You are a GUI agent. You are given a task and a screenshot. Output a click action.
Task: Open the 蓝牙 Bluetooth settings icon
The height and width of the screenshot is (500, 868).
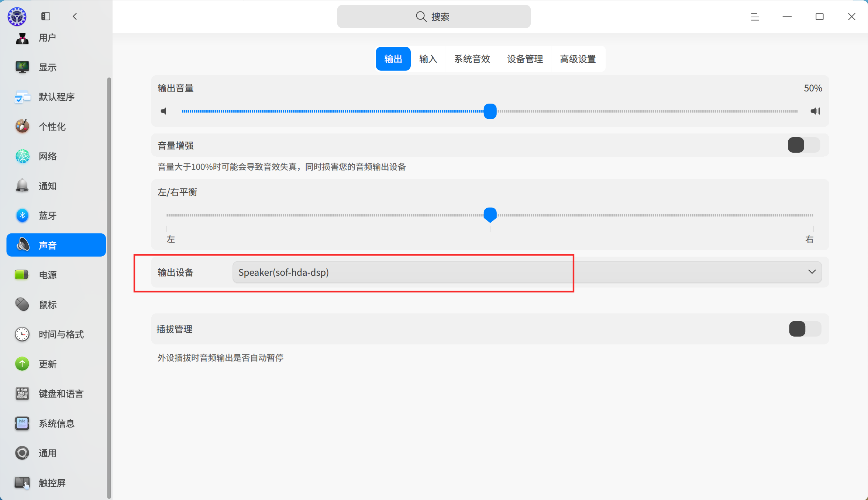pos(22,215)
